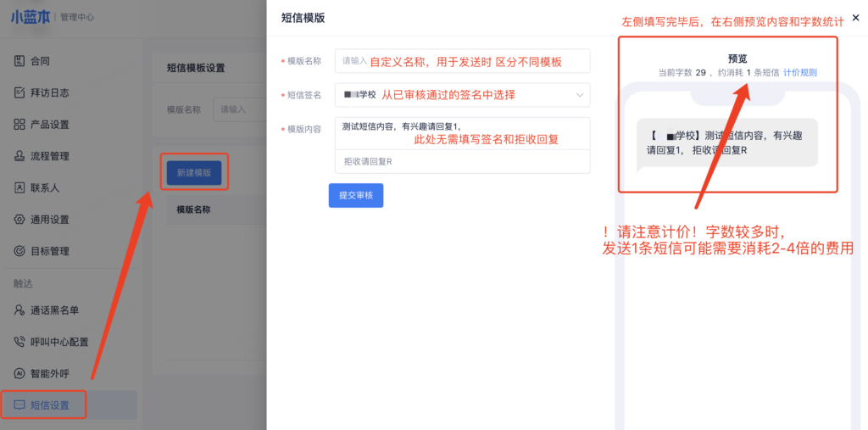Click into the 模版内容 text area

(x=462, y=134)
